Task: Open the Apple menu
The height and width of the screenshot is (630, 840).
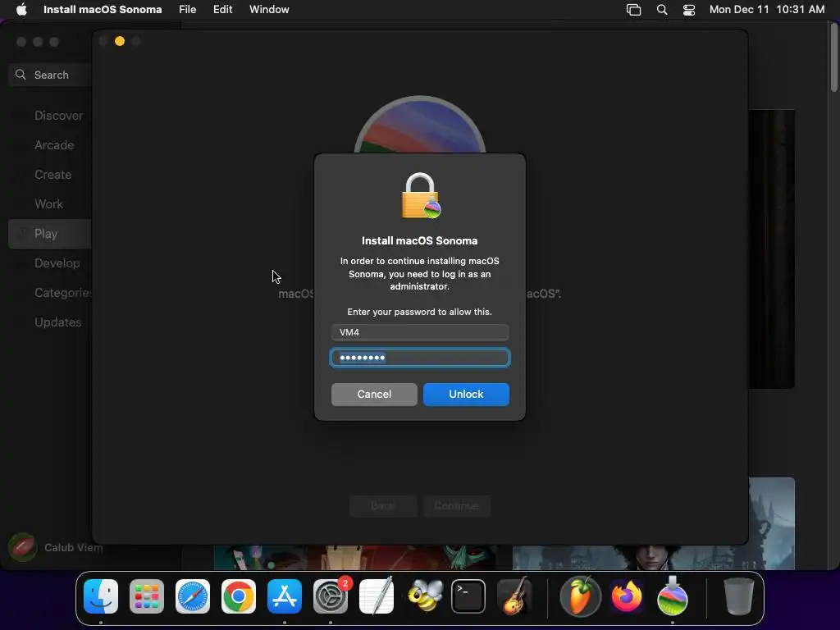Action: click(x=21, y=10)
